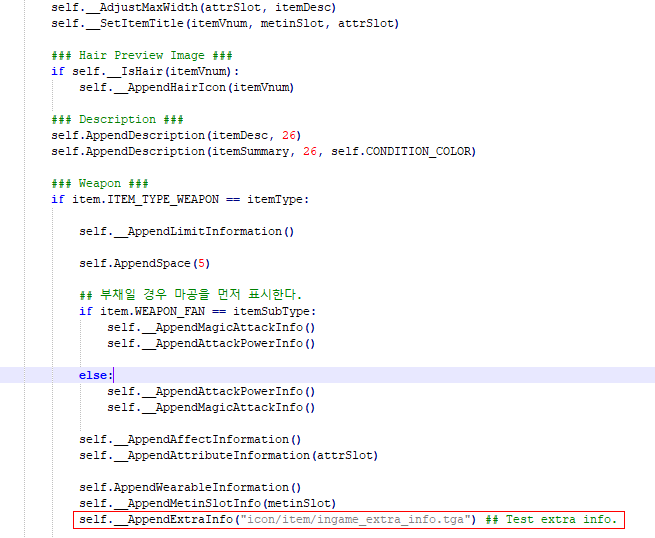655x538 pixels.
Task: Click the 'if item.ITEM_TYPE_WEAPON == itemType:' line
Action: [180, 199]
